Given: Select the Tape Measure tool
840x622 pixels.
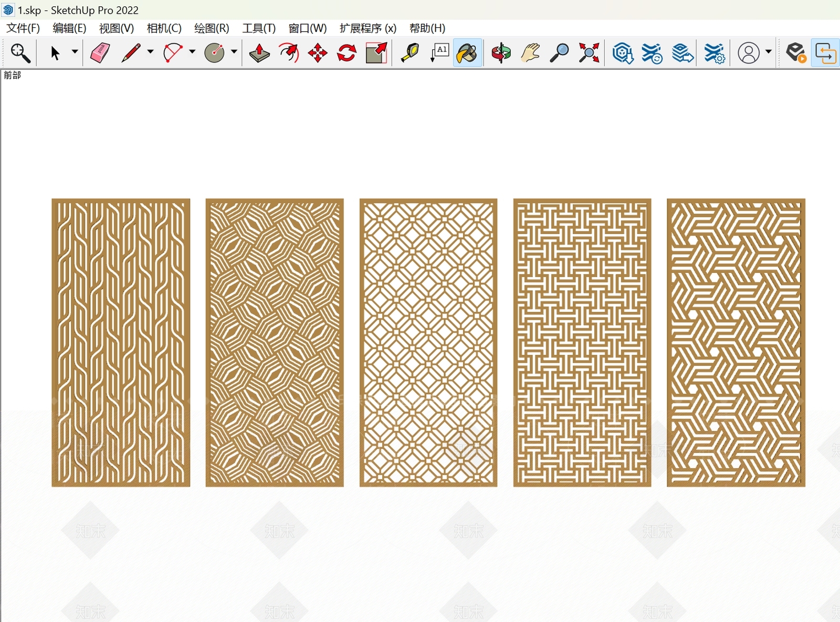Looking at the screenshot, I should (x=409, y=53).
